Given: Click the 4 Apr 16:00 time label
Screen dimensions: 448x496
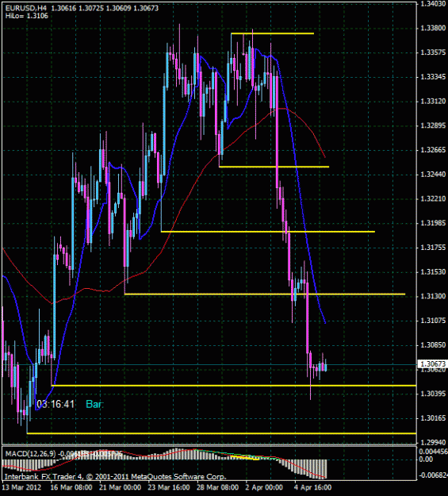Looking at the screenshot, I should point(313,487).
